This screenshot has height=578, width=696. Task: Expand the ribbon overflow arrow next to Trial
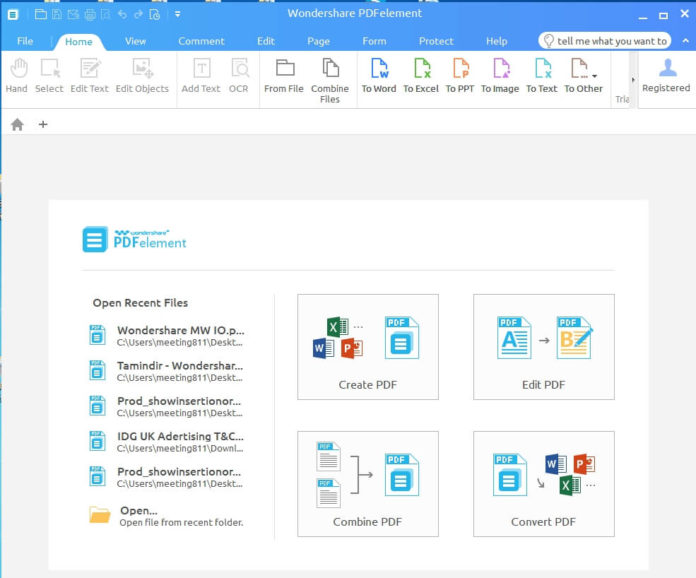[633, 80]
